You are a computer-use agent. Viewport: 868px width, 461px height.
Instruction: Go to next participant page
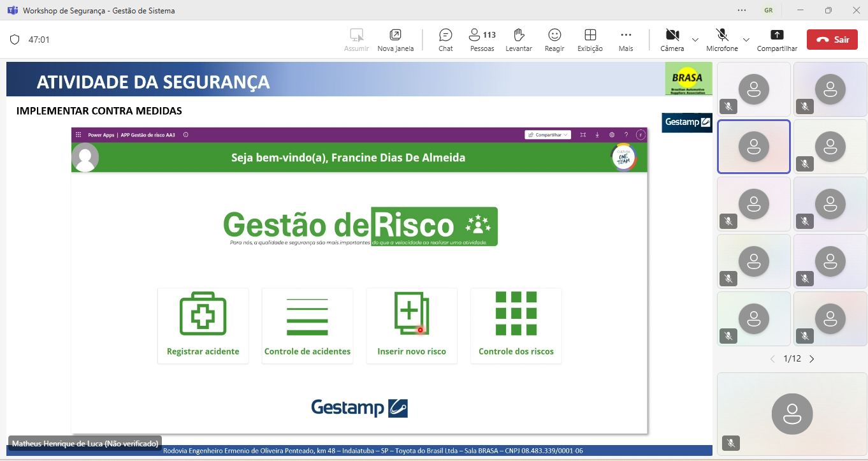[x=812, y=359]
